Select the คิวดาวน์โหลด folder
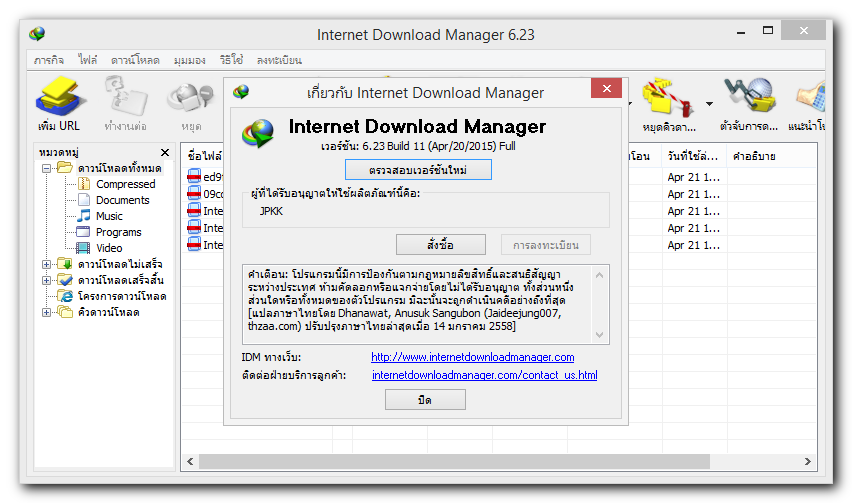 point(108,312)
